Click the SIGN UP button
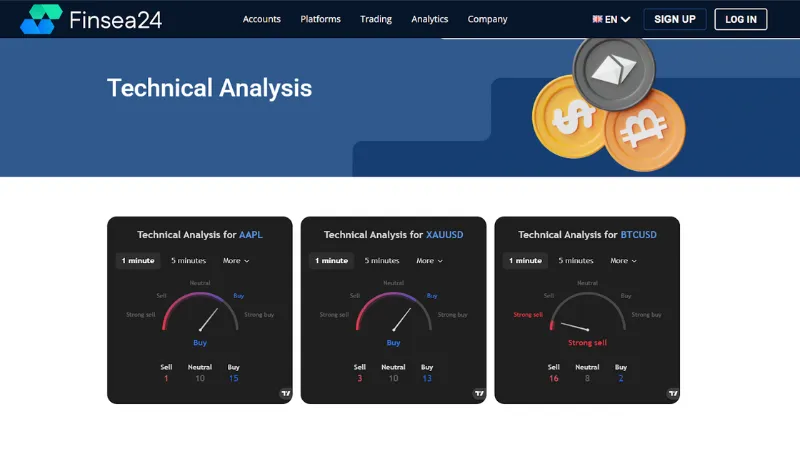This screenshot has width=800, height=450. [674, 19]
